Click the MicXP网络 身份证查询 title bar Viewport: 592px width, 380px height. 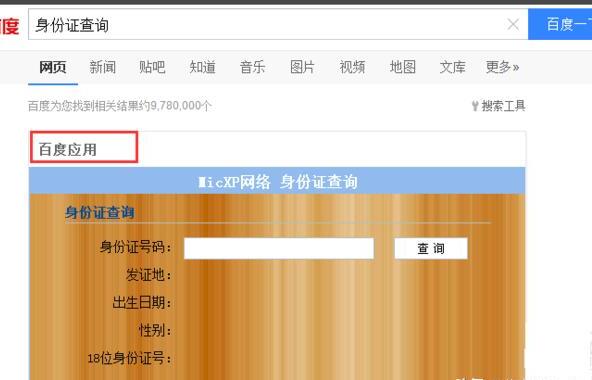point(277,182)
